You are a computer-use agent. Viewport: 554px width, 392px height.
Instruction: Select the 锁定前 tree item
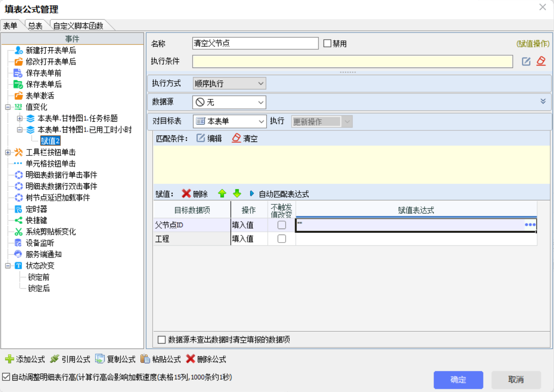(39, 277)
